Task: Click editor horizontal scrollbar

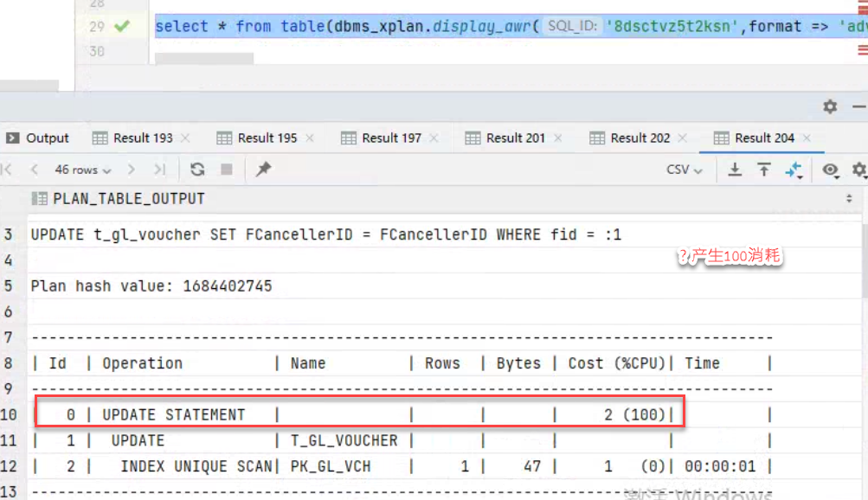Action: click(204, 58)
